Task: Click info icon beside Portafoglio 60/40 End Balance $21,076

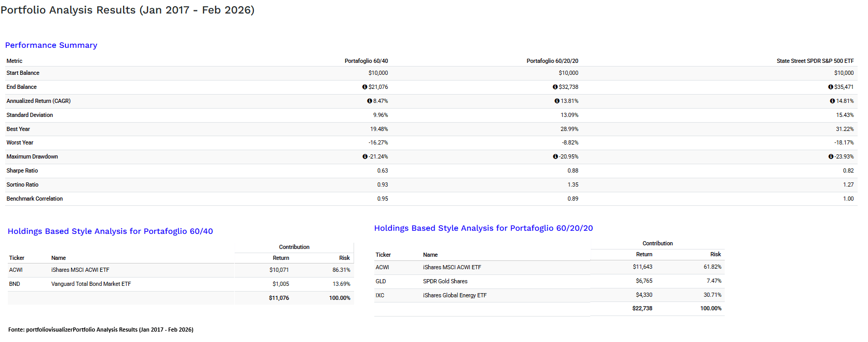Action: pyautogui.click(x=364, y=87)
